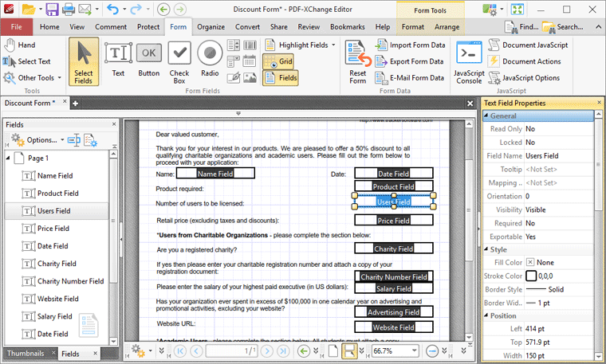This screenshot has height=364, width=606.
Task: Click the Fill Color None swatch
Action: 530,263
